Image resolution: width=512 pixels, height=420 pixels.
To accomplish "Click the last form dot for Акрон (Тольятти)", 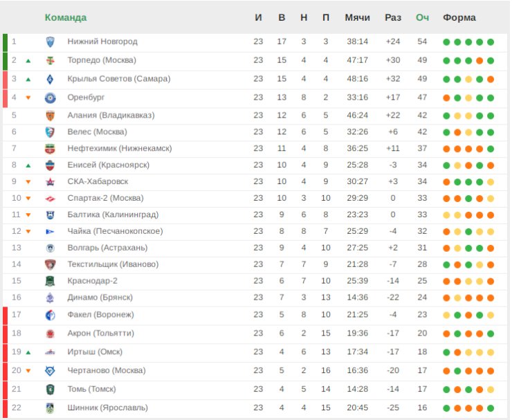I will coord(491,334).
